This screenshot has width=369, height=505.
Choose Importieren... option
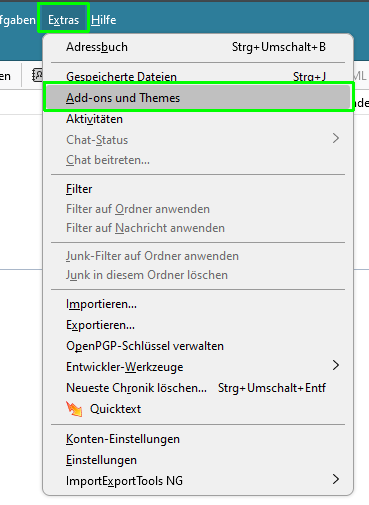(198, 304)
